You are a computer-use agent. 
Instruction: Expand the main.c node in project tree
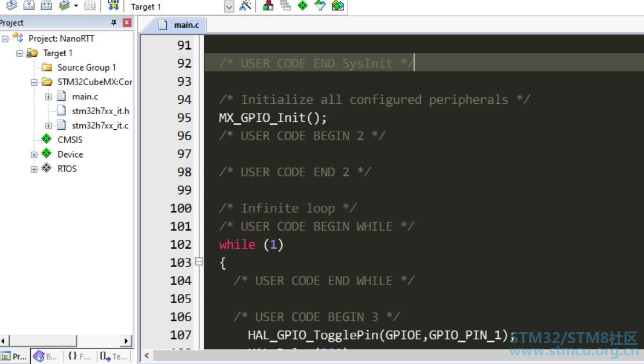49,97
